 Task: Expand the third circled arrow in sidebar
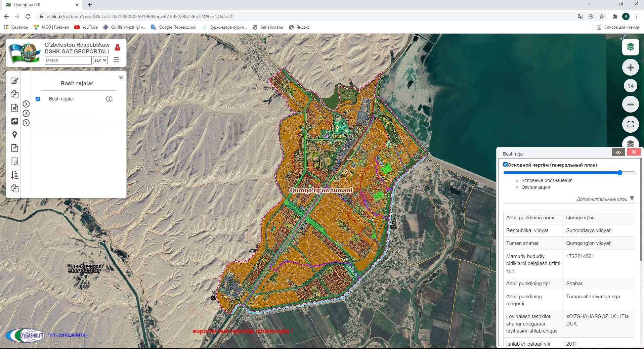26,123
